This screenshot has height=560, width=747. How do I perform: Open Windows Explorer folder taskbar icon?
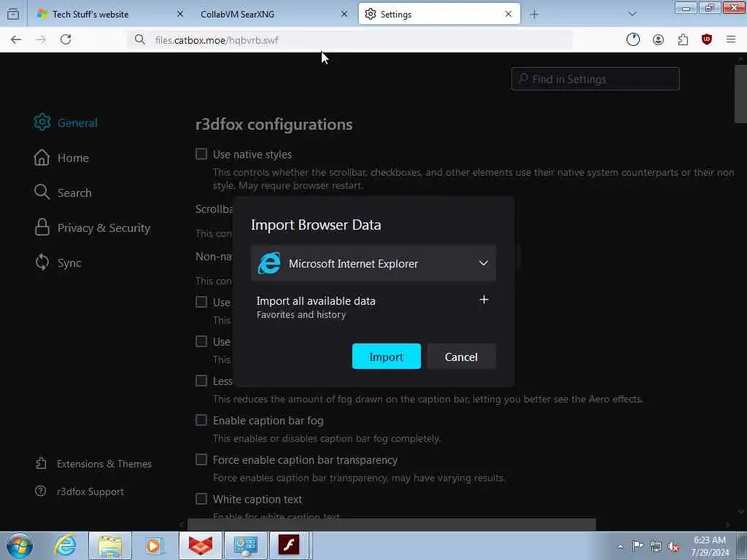coord(110,545)
